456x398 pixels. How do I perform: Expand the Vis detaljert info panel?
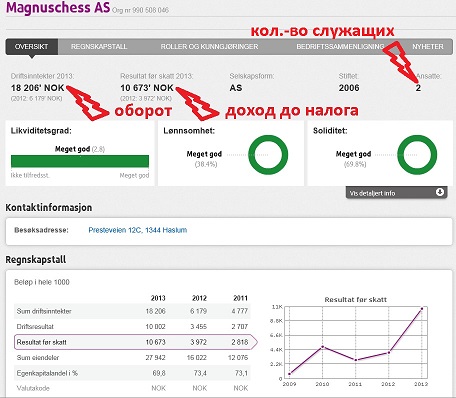pos(396,193)
